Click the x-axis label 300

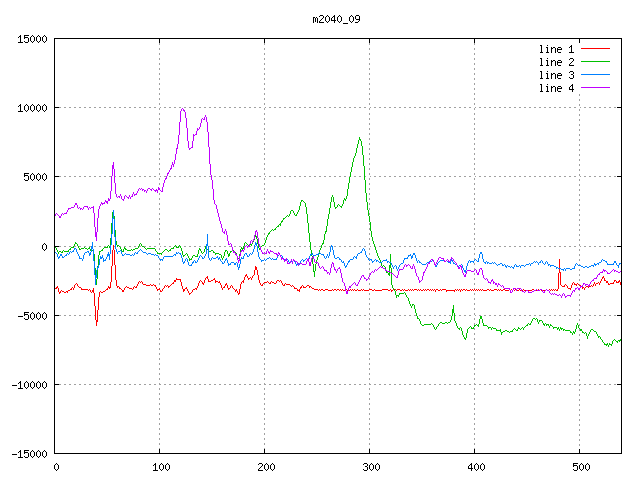point(371,467)
